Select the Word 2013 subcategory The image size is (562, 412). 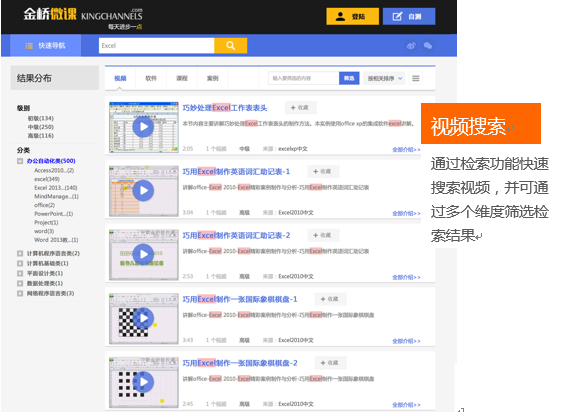(x=56, y=240)
